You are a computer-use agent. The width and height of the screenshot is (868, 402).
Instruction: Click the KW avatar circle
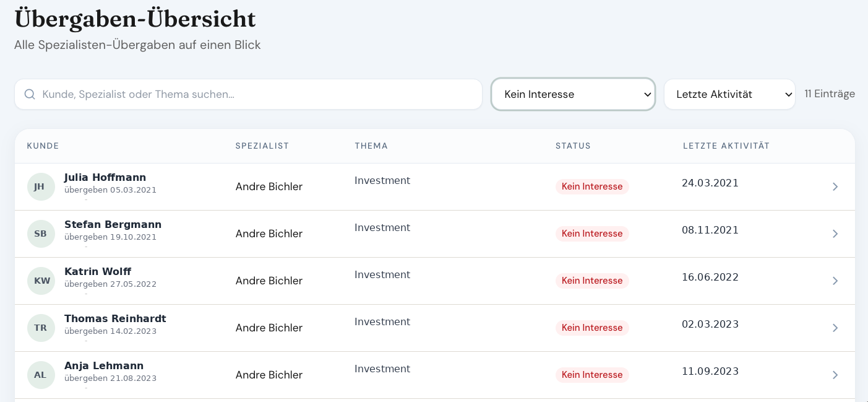[x=41, y=281]
